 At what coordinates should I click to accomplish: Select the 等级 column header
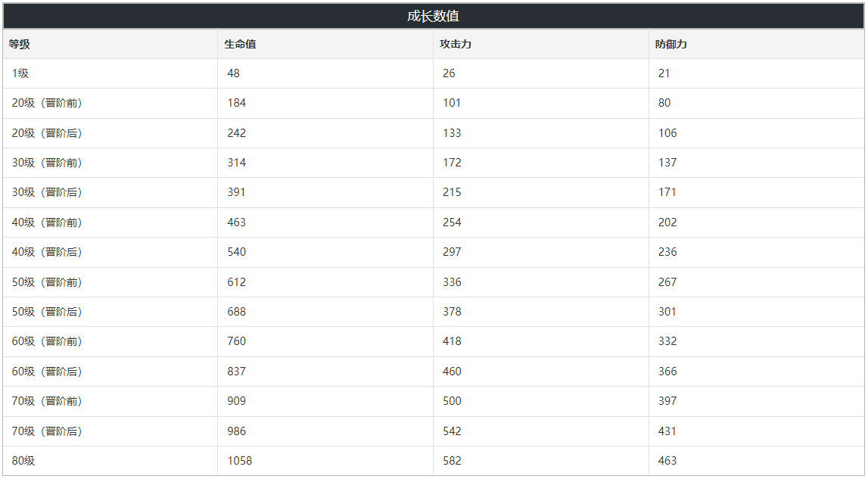point(20,45)
